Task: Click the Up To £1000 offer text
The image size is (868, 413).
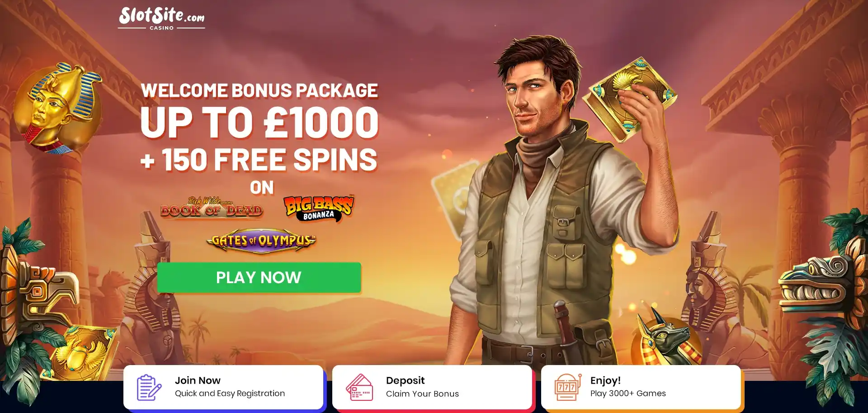Action: tap(259, 123)
